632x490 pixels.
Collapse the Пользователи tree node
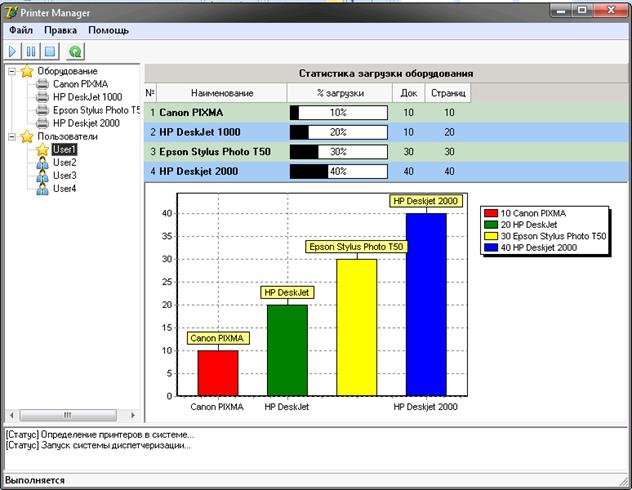[9, 137]
